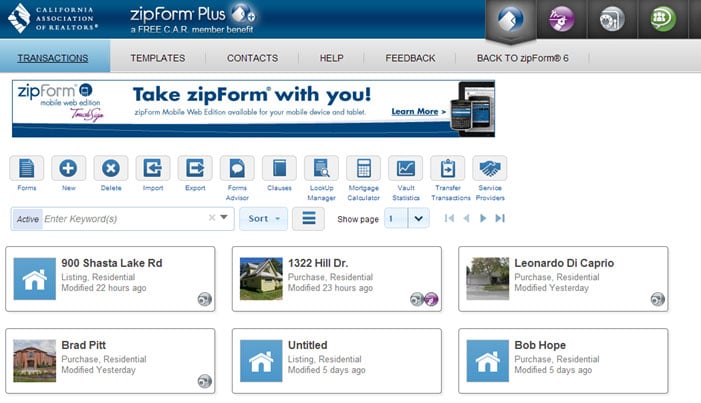Click the Import icon
Viewport: 701px width, 403px height.
click(x=153, y=168)
